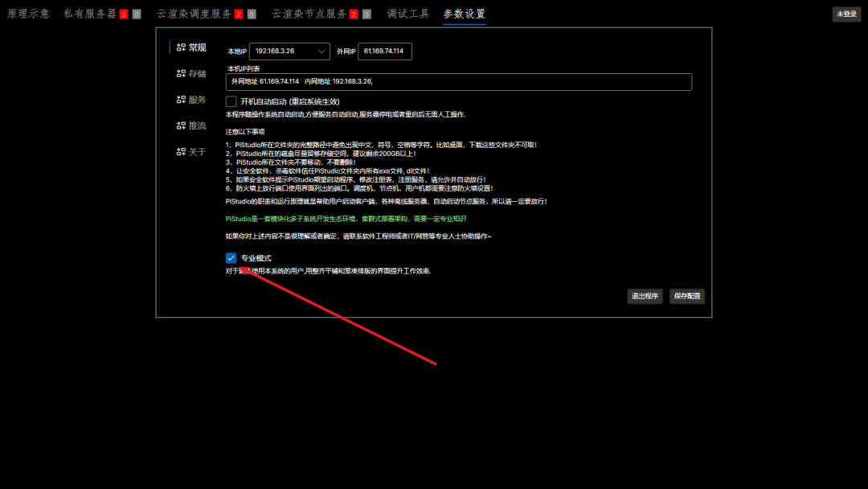Enable 开机自动启动 checkbox
The width and height of the screenshot is (868, 489).
(231, 101)
